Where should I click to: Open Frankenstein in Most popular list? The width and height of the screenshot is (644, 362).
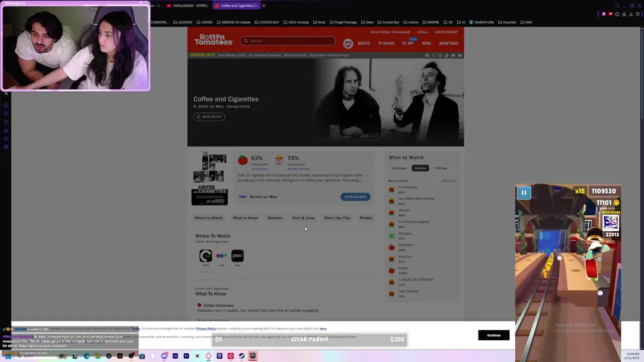pyautogui.click(x=408, y=187)
